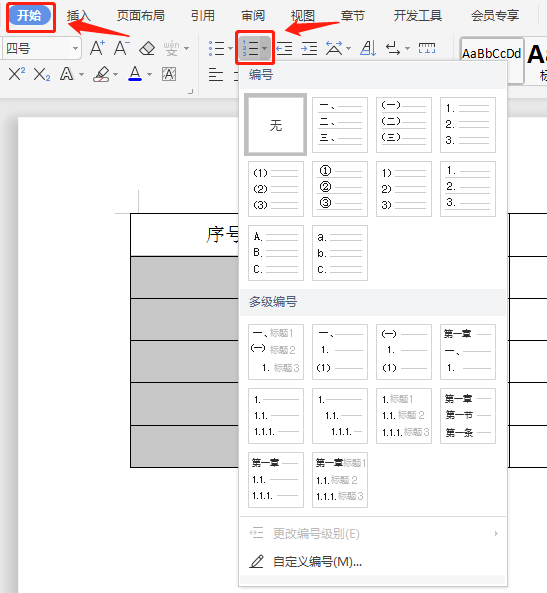Select the 审阅 tab
Image resolution: width=547 pixels, height=593 pixels.
(x=253, y=16)
